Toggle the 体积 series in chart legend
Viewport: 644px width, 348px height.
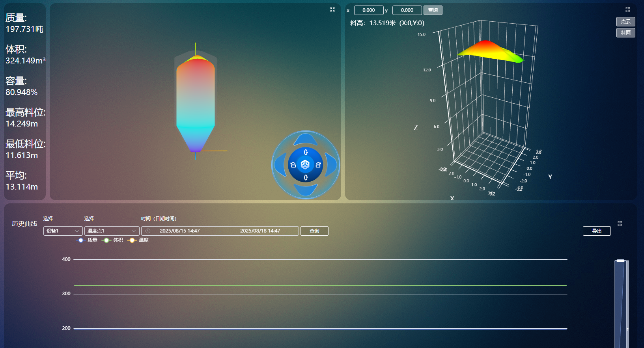(113, 240)
